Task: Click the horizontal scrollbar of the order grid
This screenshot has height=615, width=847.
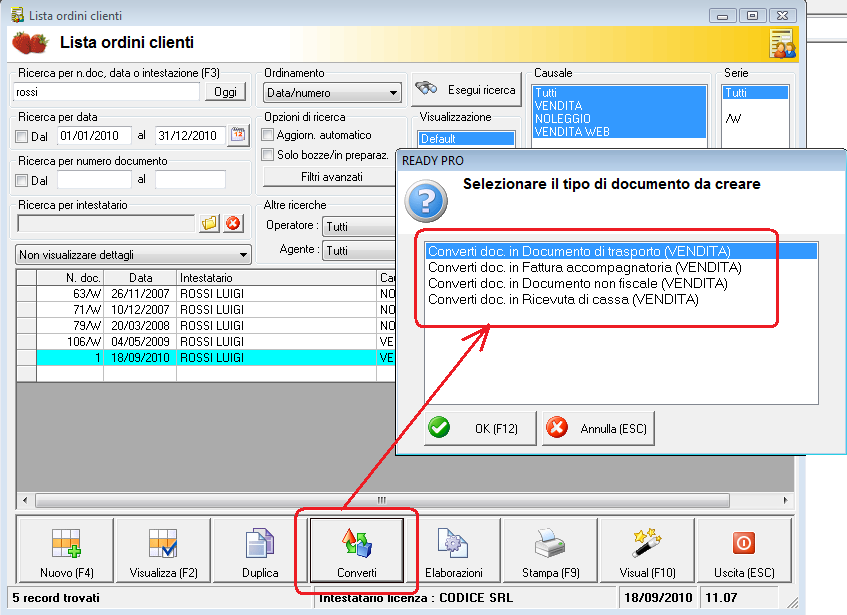Action: [382, 501]
